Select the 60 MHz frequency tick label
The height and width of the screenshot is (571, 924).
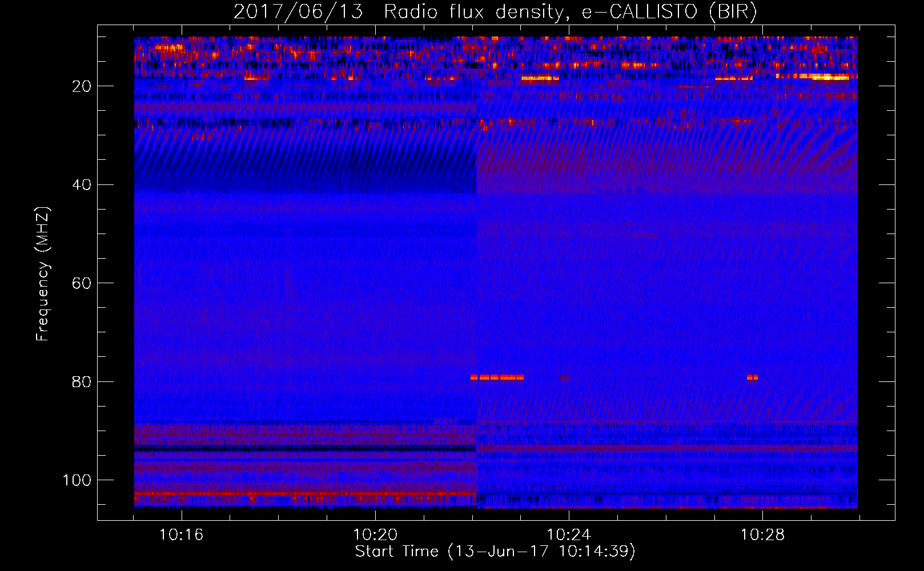82,284
